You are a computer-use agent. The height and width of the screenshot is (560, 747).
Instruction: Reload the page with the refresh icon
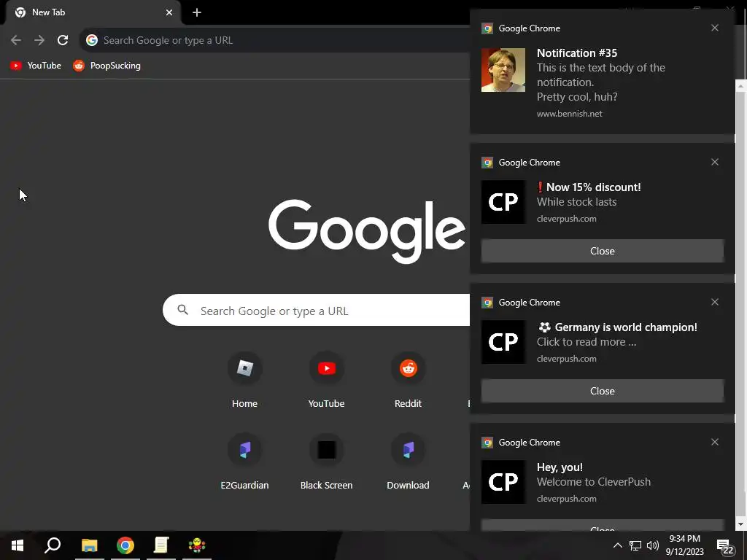coord(63,40)
